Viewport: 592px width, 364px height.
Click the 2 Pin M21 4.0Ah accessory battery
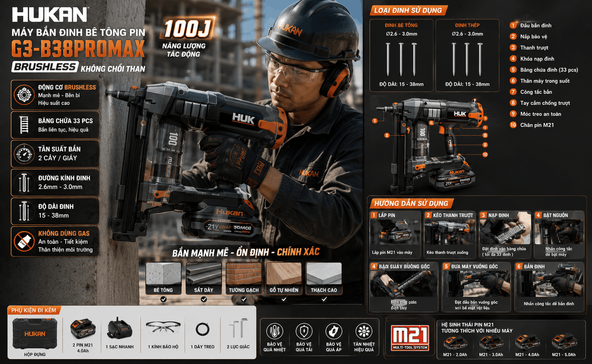coord(83,328)
